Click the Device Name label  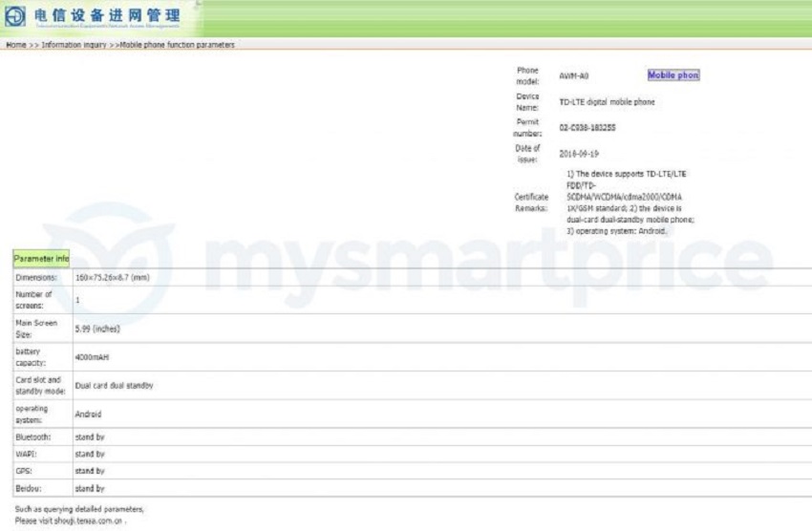[x=527, y=102]
